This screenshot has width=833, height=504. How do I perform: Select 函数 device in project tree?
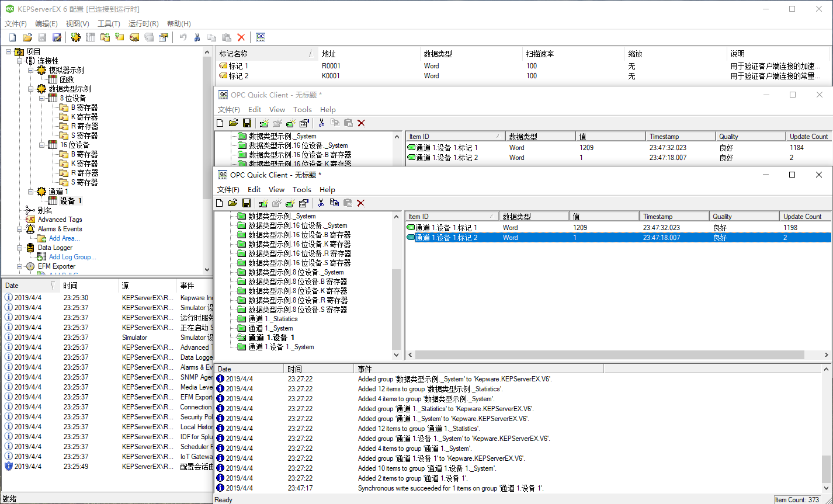coord(67,79)
